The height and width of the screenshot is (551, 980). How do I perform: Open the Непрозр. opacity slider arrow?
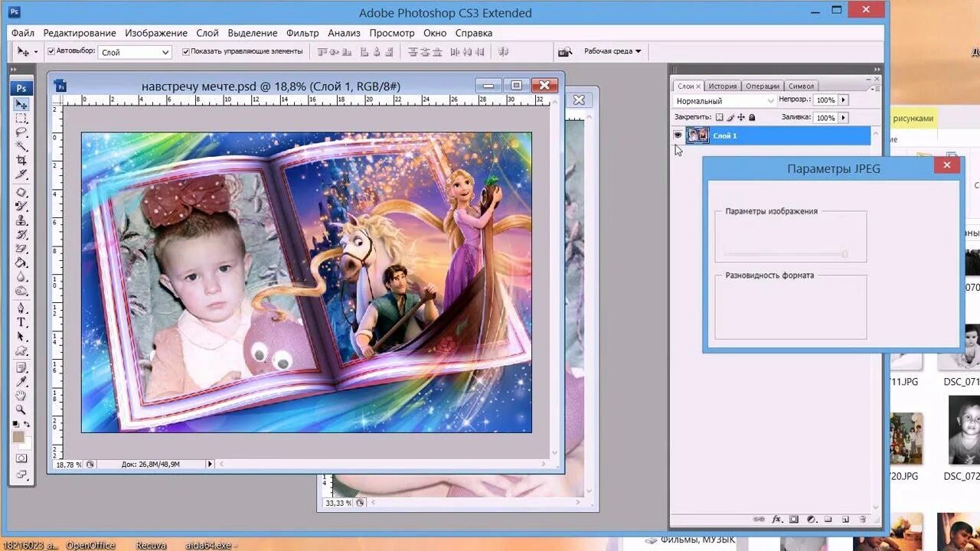(843, 100)
